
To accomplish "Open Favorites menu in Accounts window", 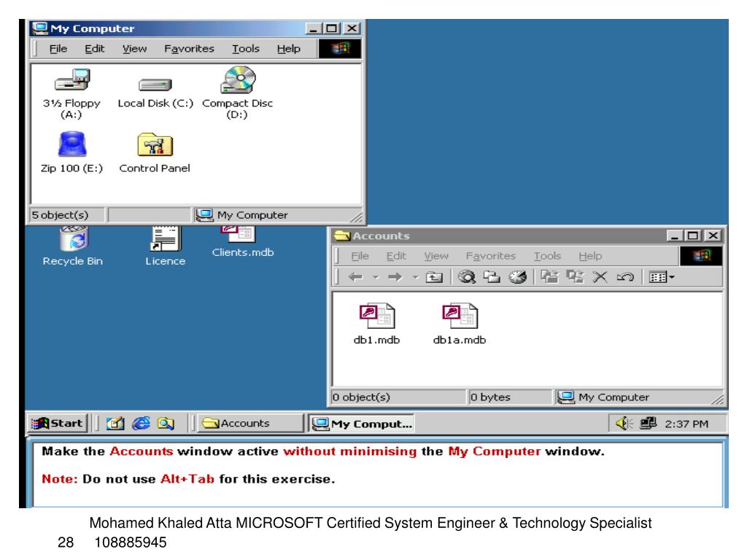I will tap(491, 256).
